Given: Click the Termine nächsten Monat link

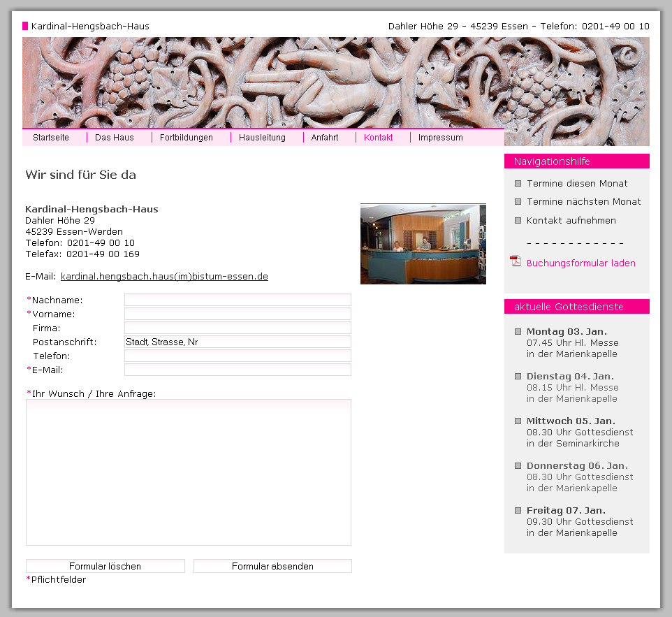Looking at the screenshot, I should [x=583, y=202].
